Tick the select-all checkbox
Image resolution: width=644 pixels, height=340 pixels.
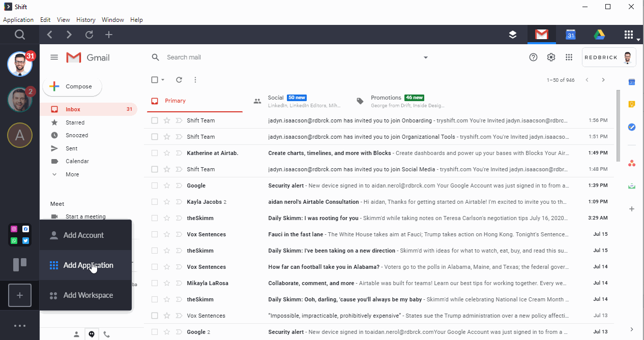155,80
